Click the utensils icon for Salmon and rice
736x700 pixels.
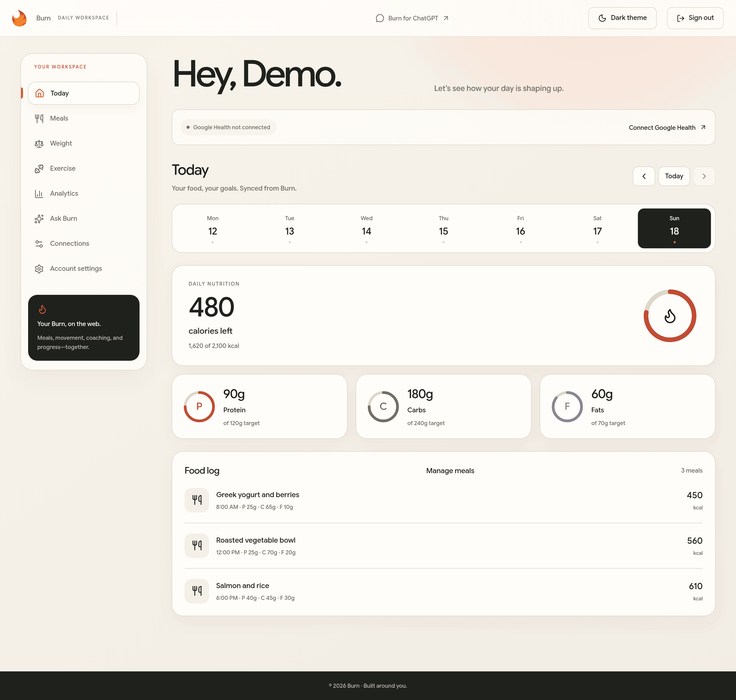coord(197,591)
